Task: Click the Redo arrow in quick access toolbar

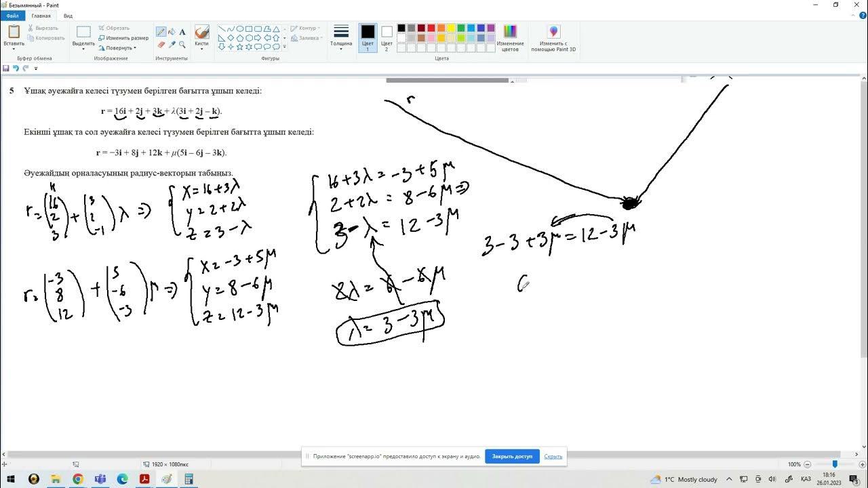Action: click(x=26, y=68)
